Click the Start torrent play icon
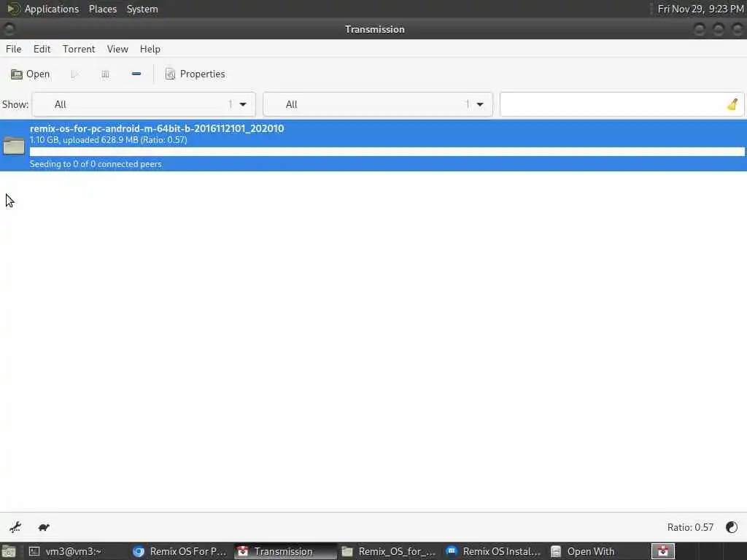747x560 pixels. (x=74, y=74)
